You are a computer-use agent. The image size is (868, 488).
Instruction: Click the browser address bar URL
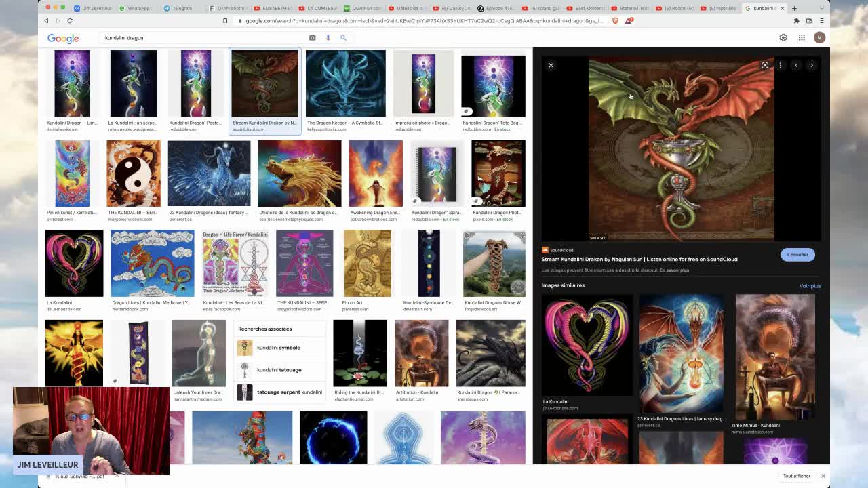(x=424, y=21)
